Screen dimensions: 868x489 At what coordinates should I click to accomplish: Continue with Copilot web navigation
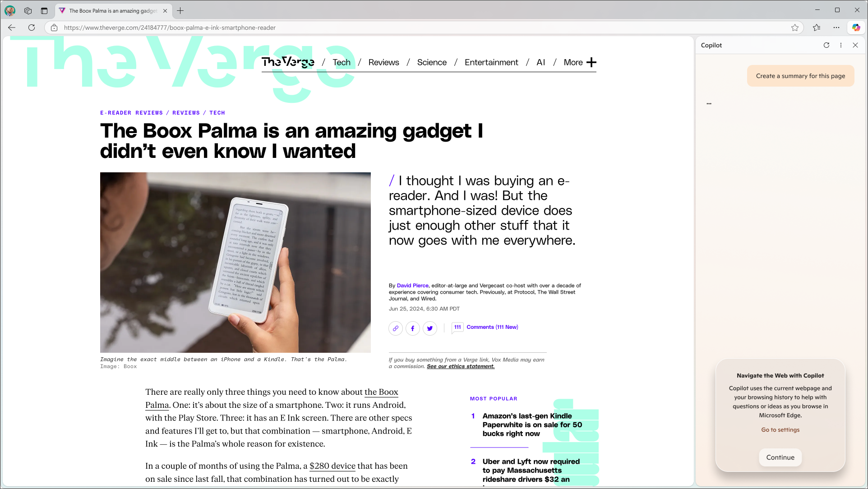point(780,457)
